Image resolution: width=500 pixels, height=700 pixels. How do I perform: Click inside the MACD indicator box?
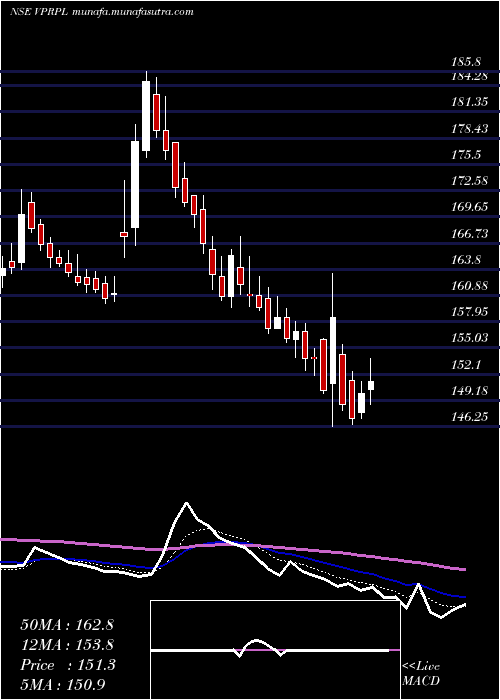(275, 650)
